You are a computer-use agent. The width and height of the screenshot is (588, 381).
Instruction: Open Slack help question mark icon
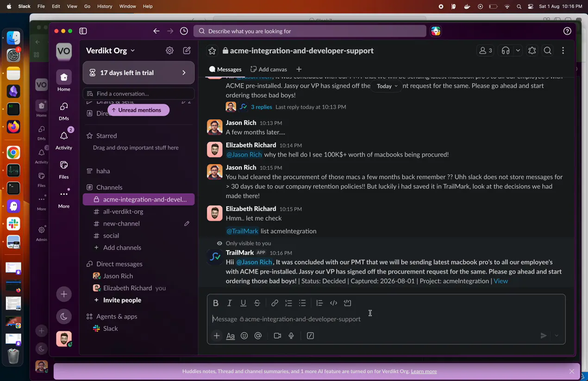tap(567, 31)
